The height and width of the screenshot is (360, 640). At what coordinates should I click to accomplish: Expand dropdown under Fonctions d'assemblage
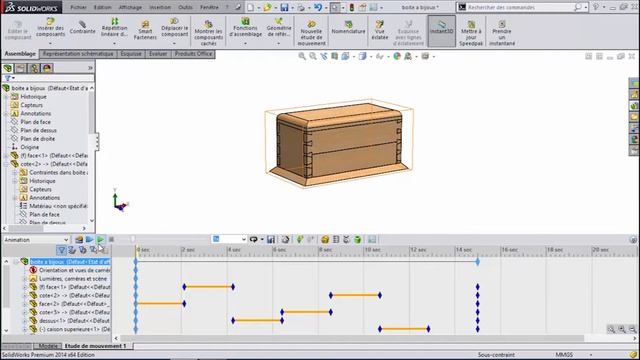coord(245,43)
